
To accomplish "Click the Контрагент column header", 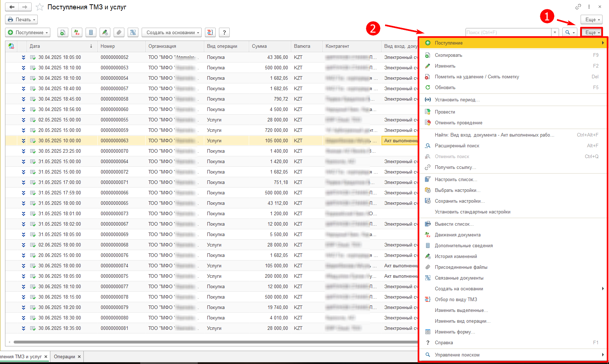I will pyautogui.click(x=352, y=46).
